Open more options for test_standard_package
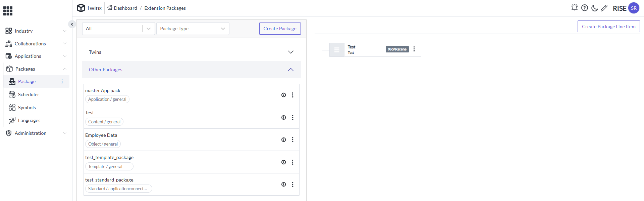Screen dimensions: 644x201 point(292,185)
